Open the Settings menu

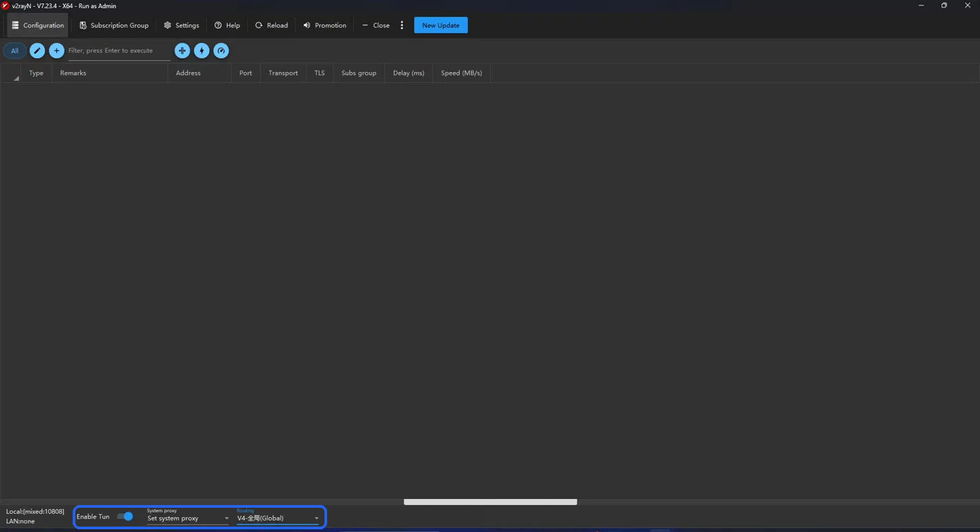click(x=182, y=25)
